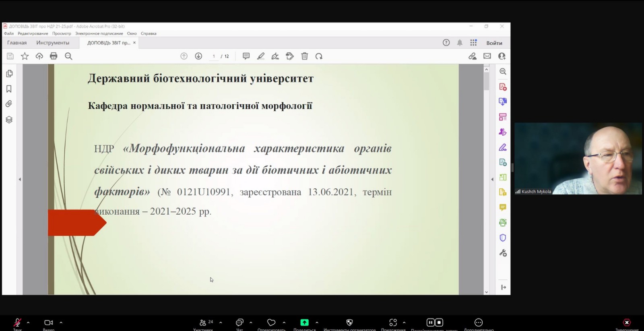
Task: Open the Attachments paperclip panel
Action: (x=9, y=104)
